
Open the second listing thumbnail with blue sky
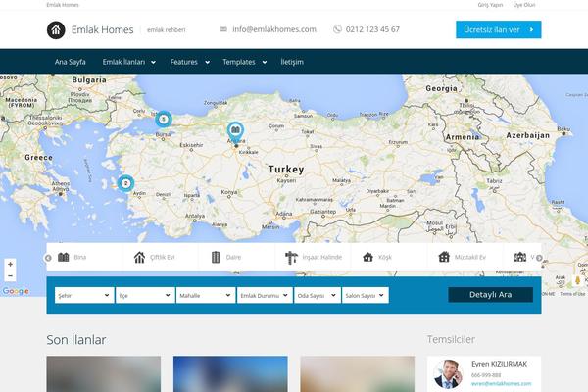coord(230,374)
